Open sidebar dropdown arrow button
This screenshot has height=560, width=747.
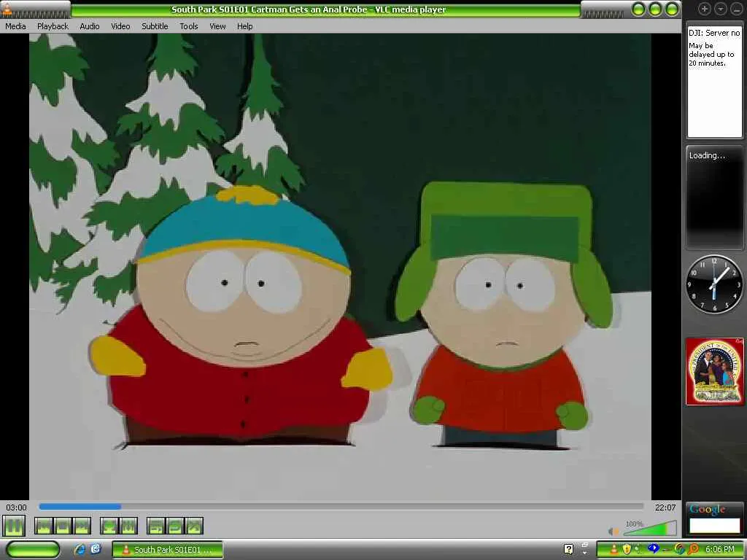tap(720, 9)
